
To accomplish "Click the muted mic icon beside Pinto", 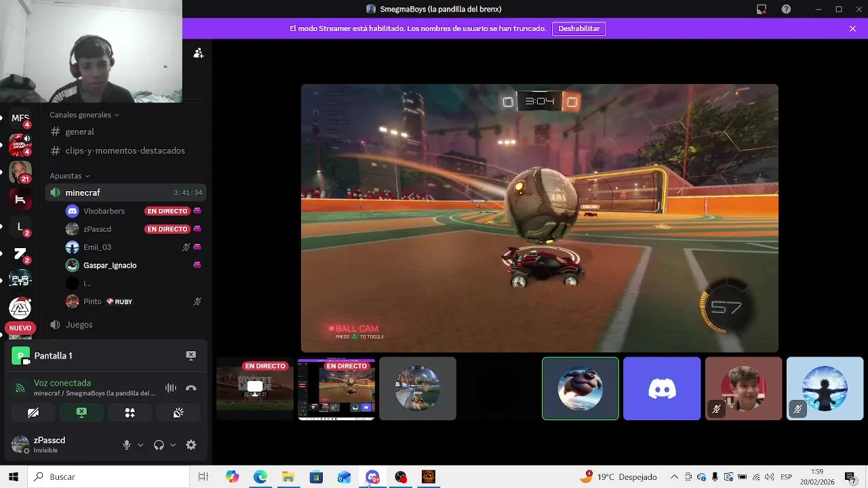I will pyautogui.click(x=197, y=302).
